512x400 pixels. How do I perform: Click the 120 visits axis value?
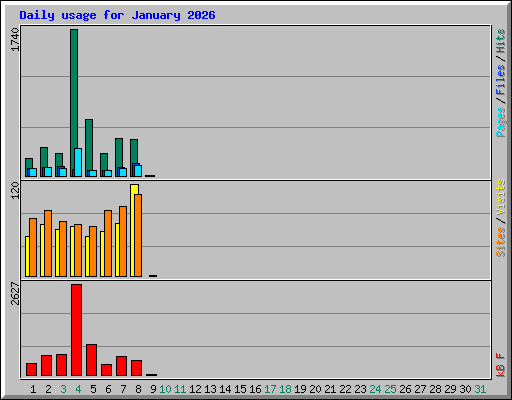15,190
